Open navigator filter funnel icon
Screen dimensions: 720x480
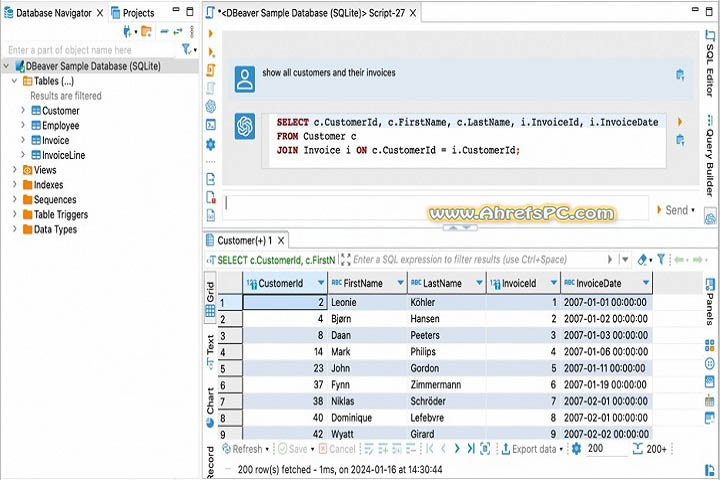pos(187,49)
